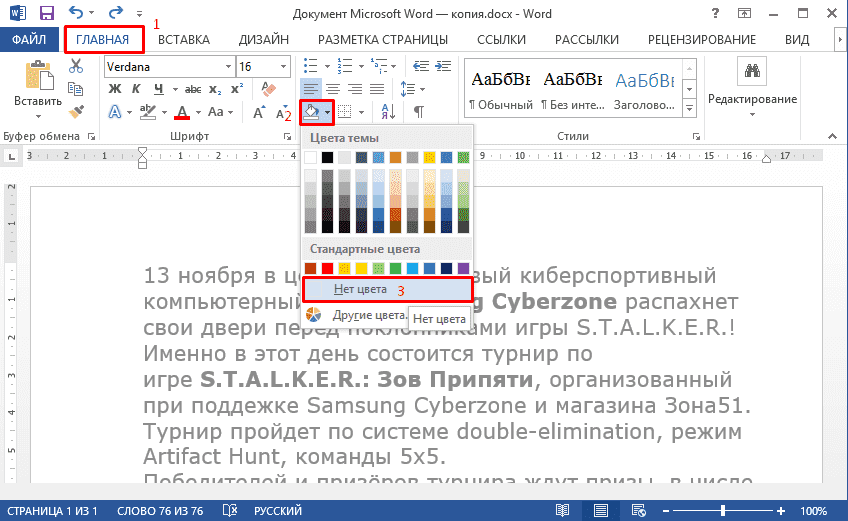Pick the red standard color swatch
The image size is (848, 521).
pos(327,268)
